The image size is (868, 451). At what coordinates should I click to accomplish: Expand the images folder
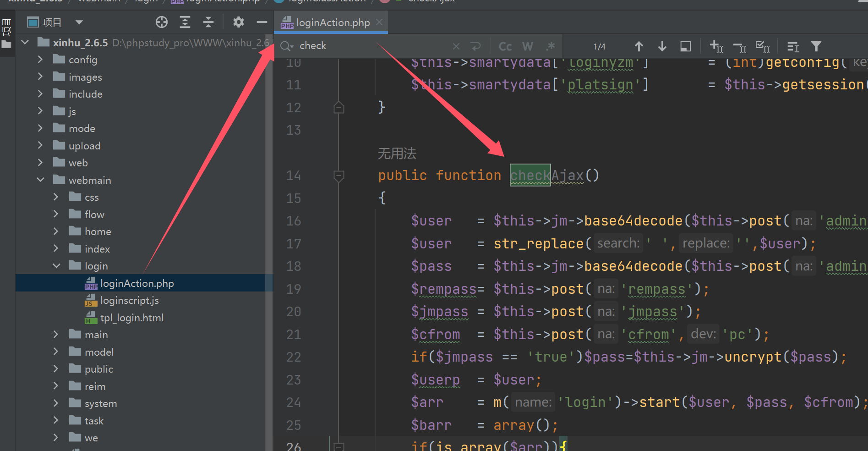(x=40, y=77)
